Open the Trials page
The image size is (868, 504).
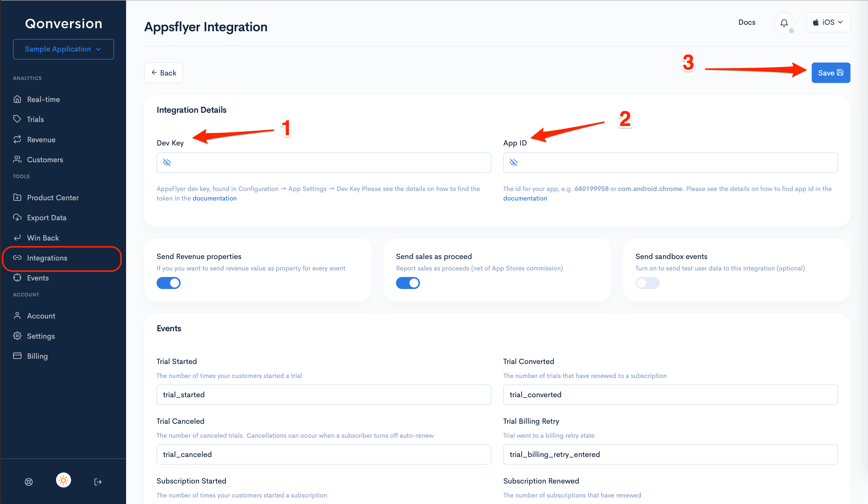[35, 119]
